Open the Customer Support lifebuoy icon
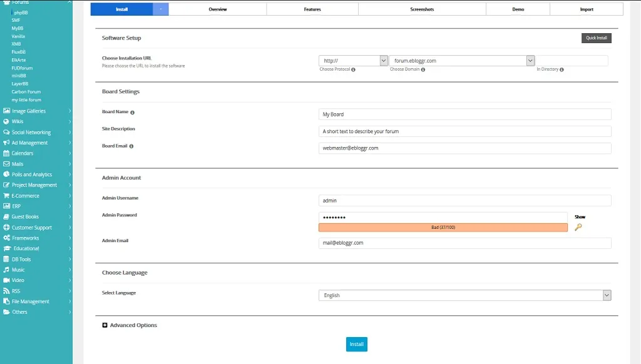This screenshot has width=641, height=364. point(6,227)
